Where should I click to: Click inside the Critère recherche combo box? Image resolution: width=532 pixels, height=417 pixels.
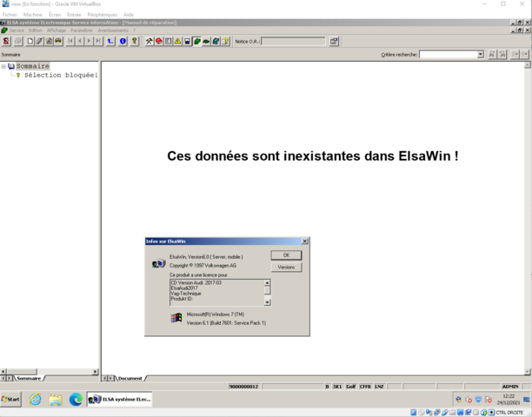(449, 54)
